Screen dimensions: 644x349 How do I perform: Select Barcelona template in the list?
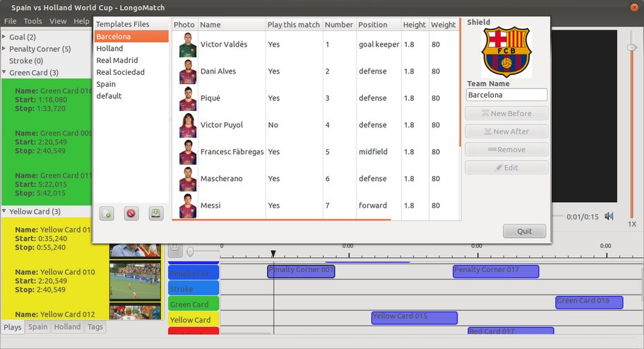[x=131, y=37]
